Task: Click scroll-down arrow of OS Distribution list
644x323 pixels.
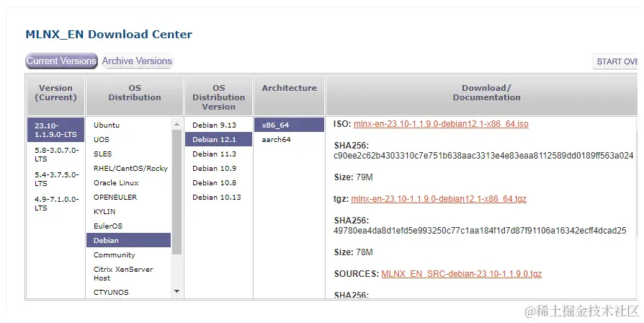Action: (x=176, y=291)
